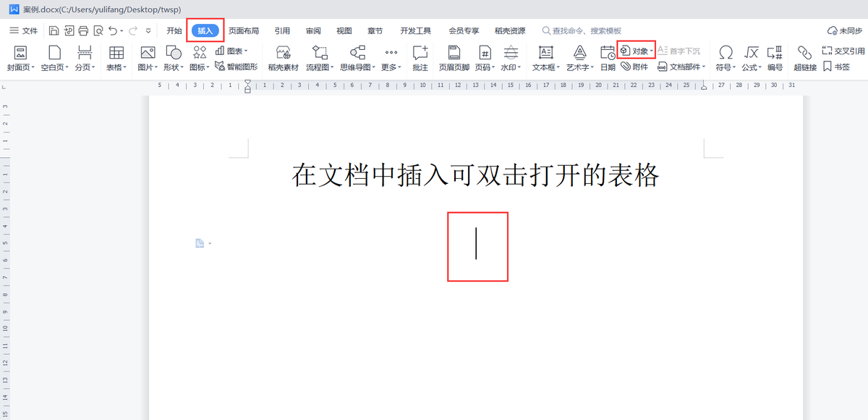Open the 文档部件 document parts dropdown
This screenshot has height=420, width=868.
pyautogui.click(x=682, y=66)
